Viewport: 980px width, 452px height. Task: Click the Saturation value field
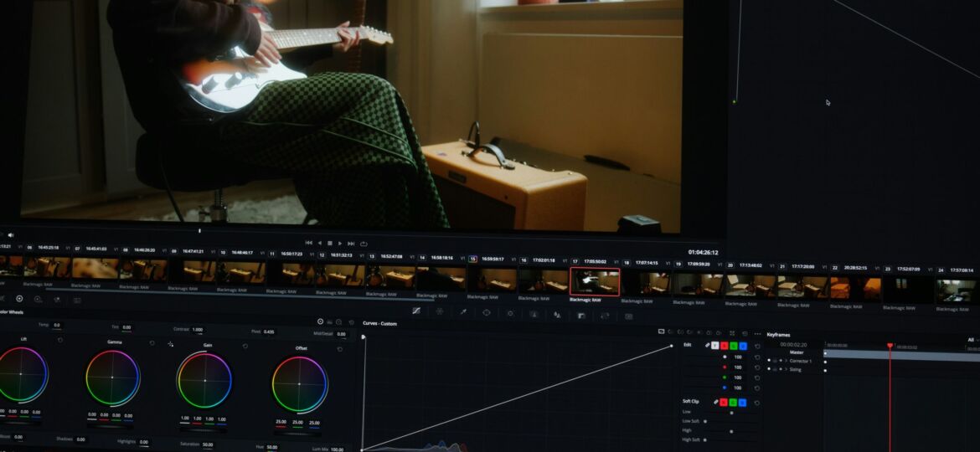point(207,444)
